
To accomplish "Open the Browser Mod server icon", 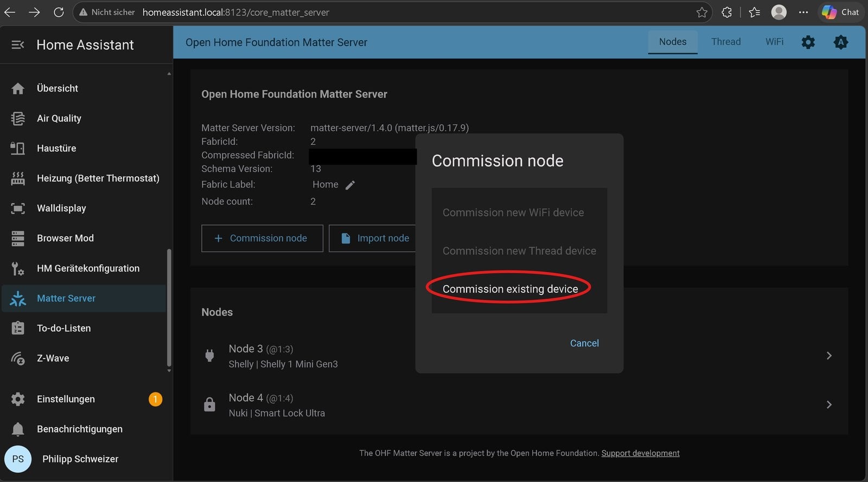I will point(18,238).
